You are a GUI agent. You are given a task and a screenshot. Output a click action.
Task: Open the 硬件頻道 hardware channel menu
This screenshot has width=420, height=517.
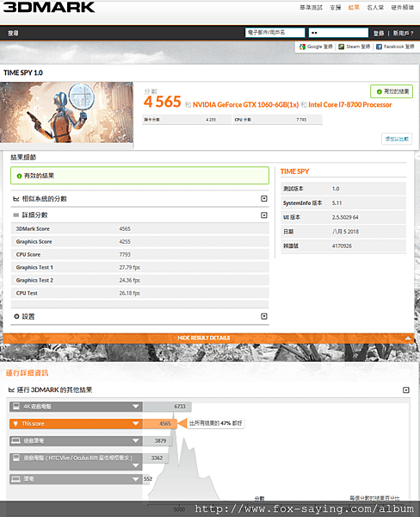coord(402,8)
